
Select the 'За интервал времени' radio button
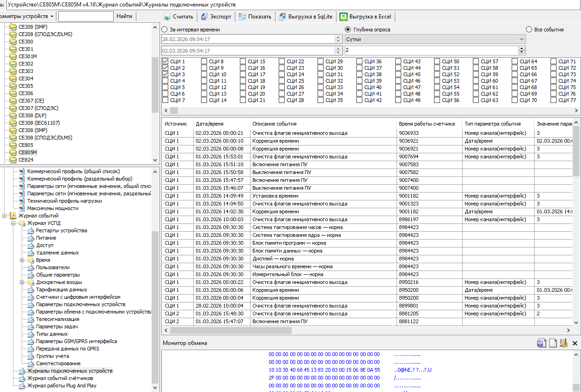click(165, 30)
